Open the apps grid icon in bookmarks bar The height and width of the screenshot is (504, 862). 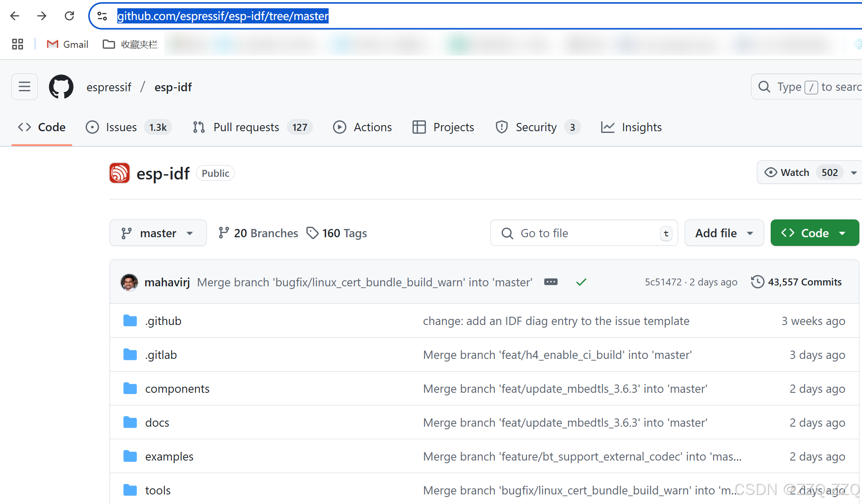pos(17,44)
